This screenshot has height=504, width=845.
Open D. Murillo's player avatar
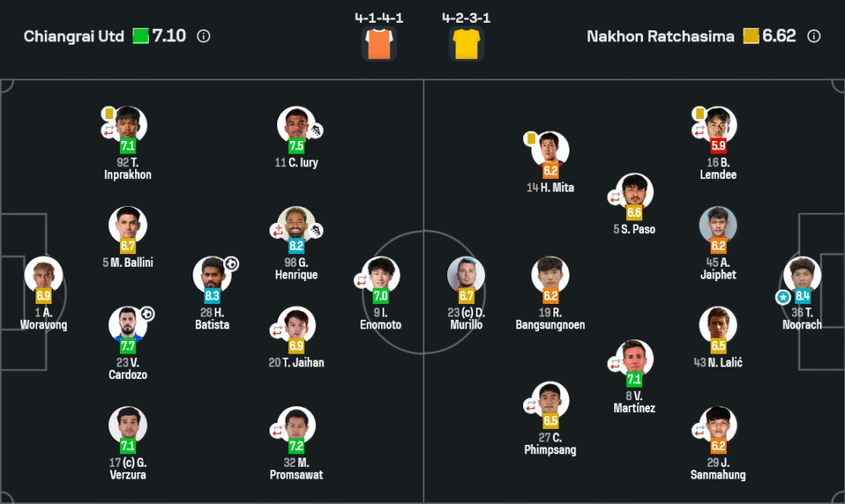(466, 274)
